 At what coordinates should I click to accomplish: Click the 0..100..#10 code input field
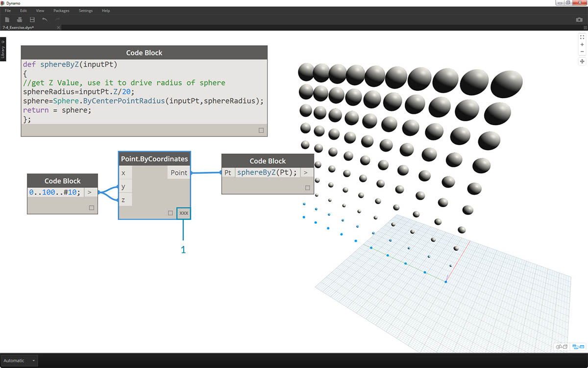click(x=55, y=192)
